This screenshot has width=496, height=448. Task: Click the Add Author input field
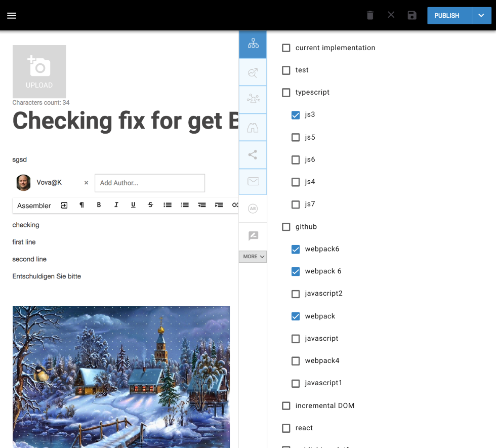150,183
